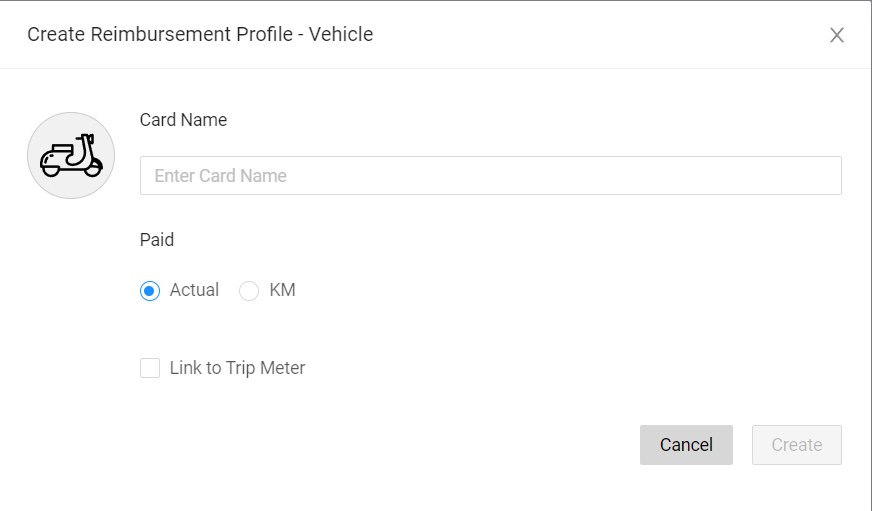Viewport: 872px width, 511px height.
Task: Click the 'Enter Card Name' placeholder text
Action: (x=220, y=176)
